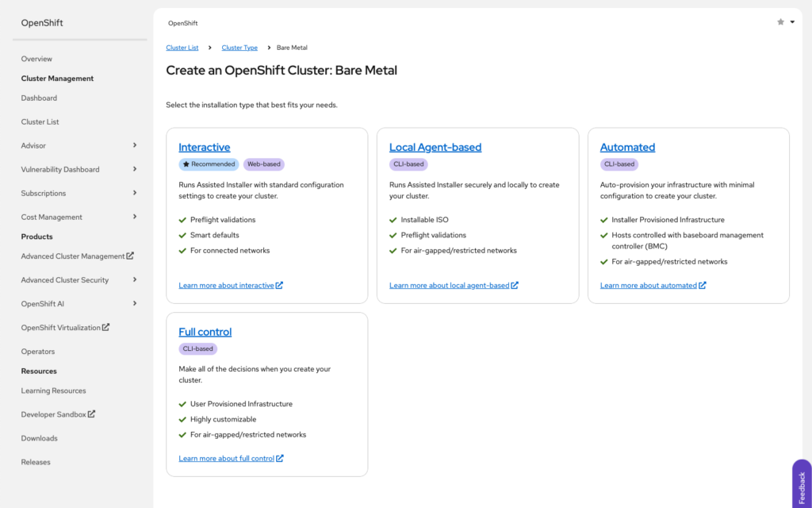Click the favorite star icon at top right
This screenshot has width=812, height=508.
(x=780, y=22)
